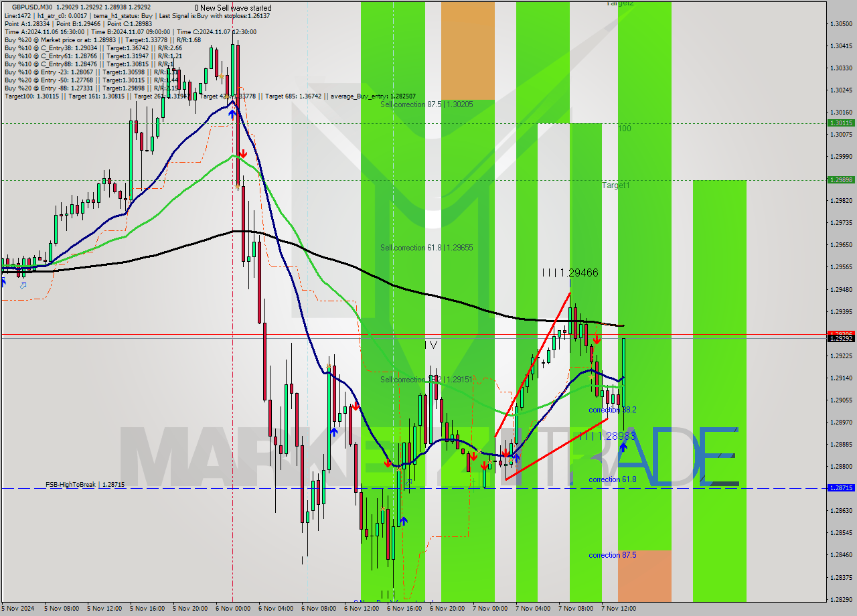Click the 'FSB-HighToBreak | 1.28715' label
This screenshot has width=857, height=616.
tap(85, 484)
